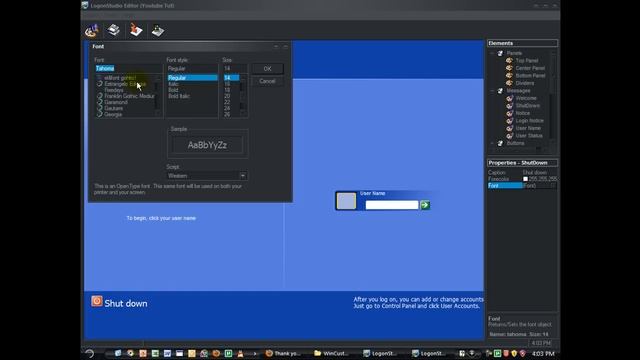Choose Regular in the Font style list
Image resolution: width=640 pixels, height=360 pixels.
tap(192, 78)
